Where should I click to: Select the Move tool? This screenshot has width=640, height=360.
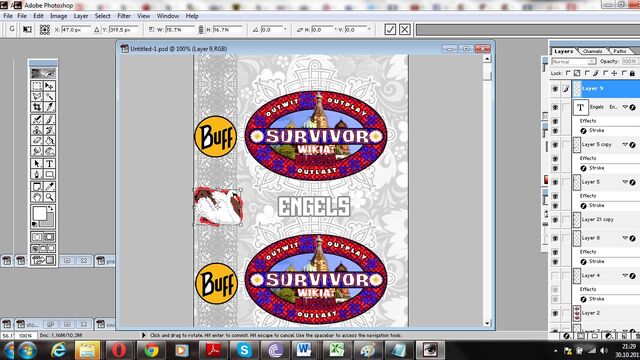pos(49,86)
